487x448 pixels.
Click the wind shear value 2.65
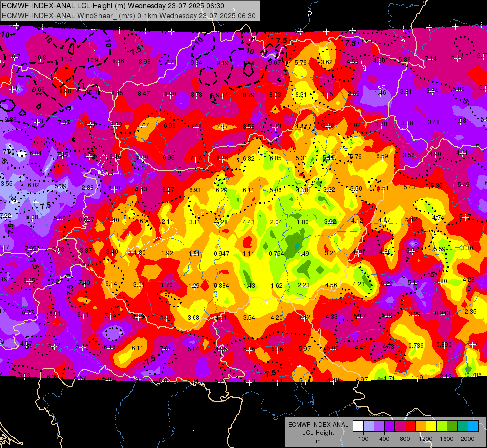(x=354, y=93)
